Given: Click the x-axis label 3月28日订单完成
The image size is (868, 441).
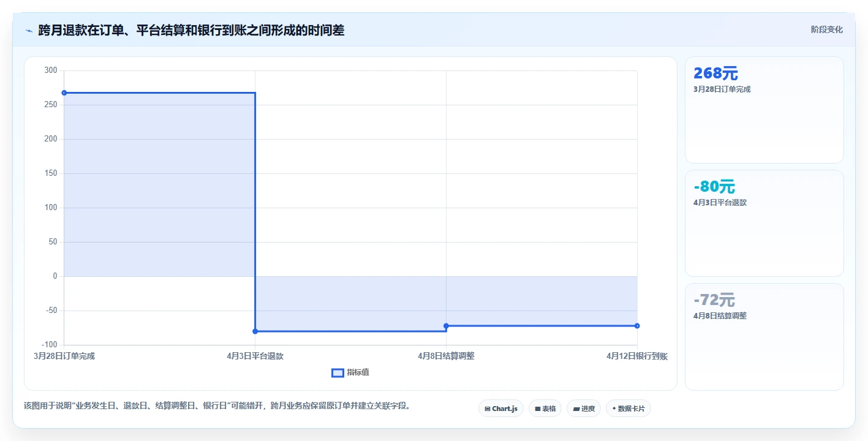Looking at the screenshot, I should [64, 356].
